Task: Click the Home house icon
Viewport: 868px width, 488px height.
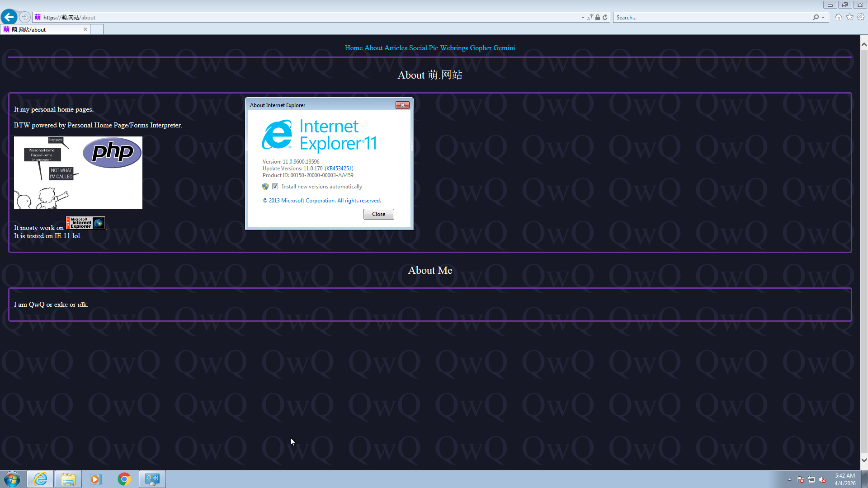Action: click(839, 17)
